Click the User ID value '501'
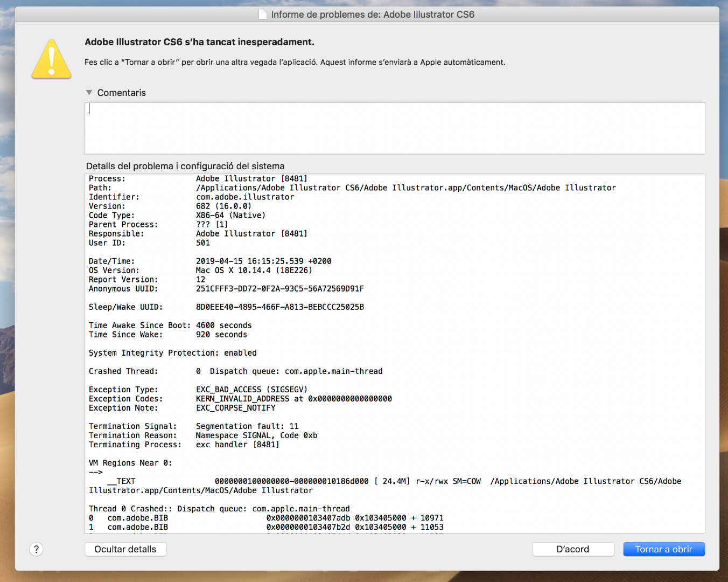Image resolution: width=728 pixels, height=582 pixels. click(203, 243)
